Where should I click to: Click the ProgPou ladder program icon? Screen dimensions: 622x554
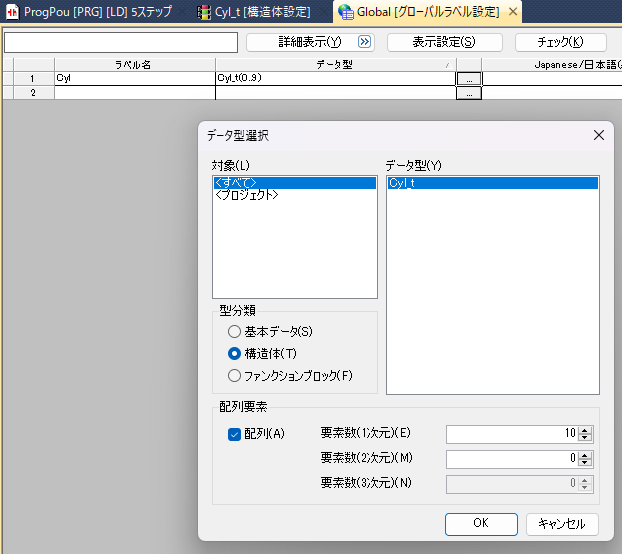pyautogui.click(x=13, y=12)
